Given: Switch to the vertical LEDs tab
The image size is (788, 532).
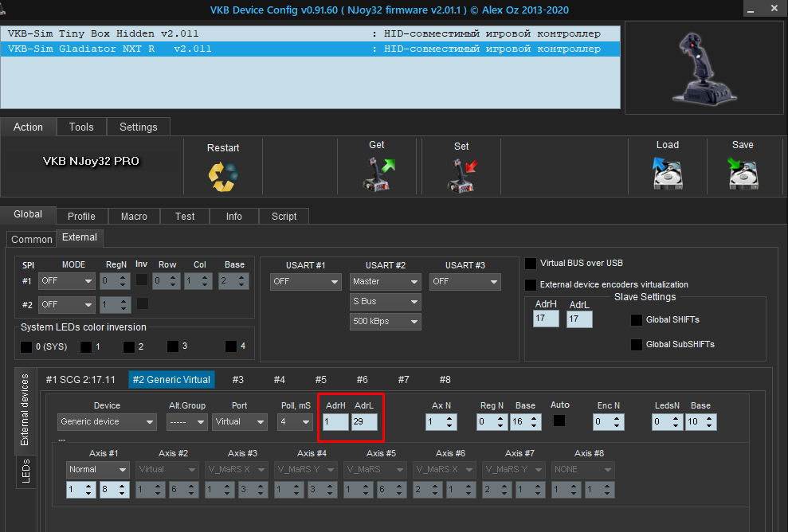Looking at the screenshot, I should point(25,470).
